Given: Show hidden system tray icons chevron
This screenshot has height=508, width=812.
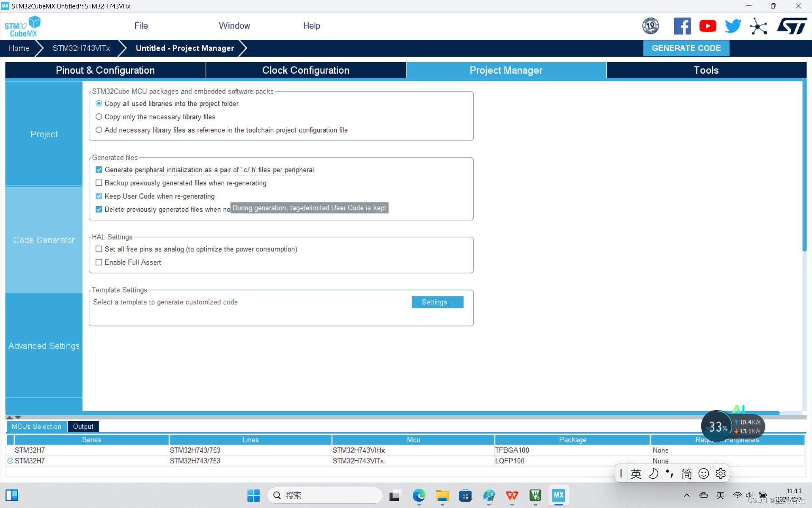Looking at the screenshot, I should click(686, 495).
